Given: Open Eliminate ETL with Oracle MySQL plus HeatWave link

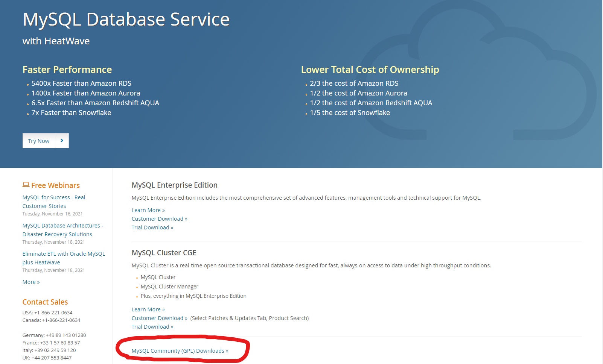Looking at the screenshot, I should pyautogui.click(x=64, y=258).
